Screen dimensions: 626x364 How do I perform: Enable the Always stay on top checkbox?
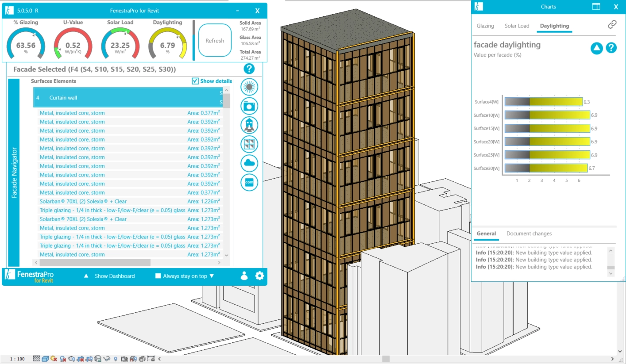(x=158, y=276)
